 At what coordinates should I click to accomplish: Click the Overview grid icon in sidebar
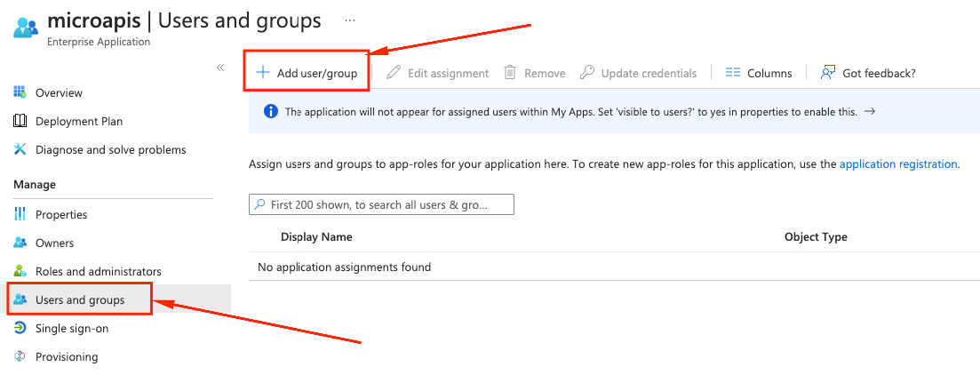(20, 92)
